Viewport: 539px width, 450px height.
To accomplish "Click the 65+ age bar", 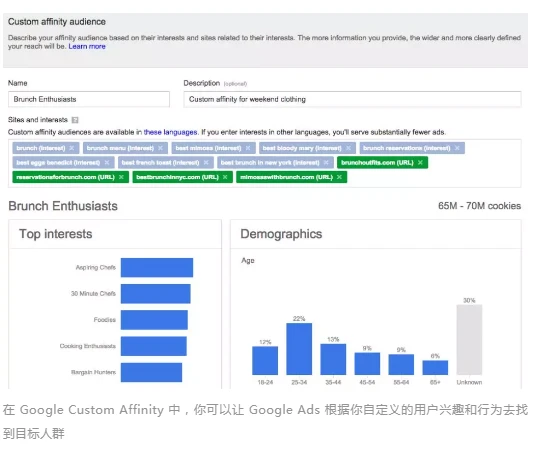I will click(x=435, y=367).
